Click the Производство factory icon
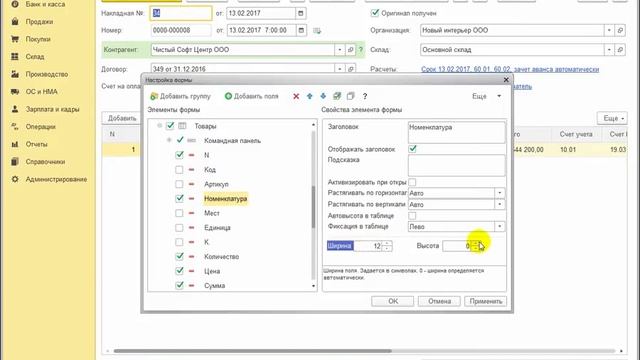Image resolution: width=640 pixels, height=360 pixels. (x=15, y=74)
